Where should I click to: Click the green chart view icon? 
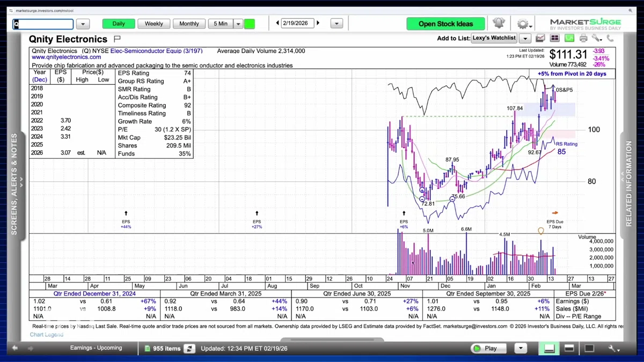pyautogui.click(x=569, y=38)
